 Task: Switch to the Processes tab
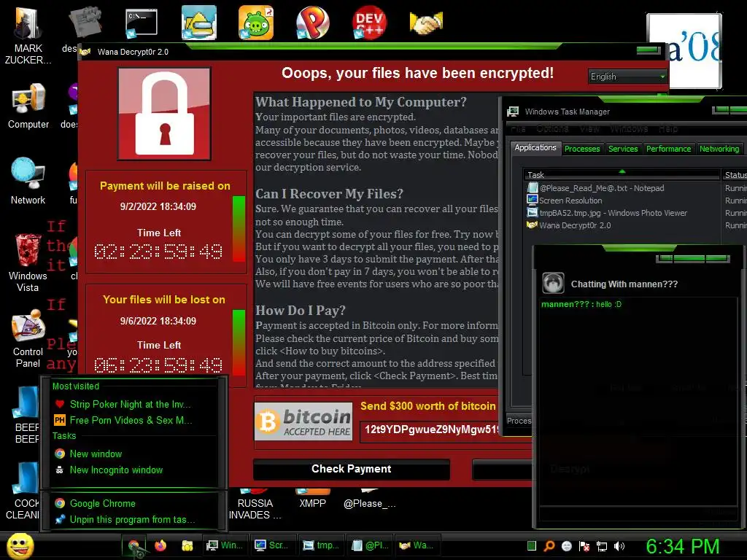point(582,149)
